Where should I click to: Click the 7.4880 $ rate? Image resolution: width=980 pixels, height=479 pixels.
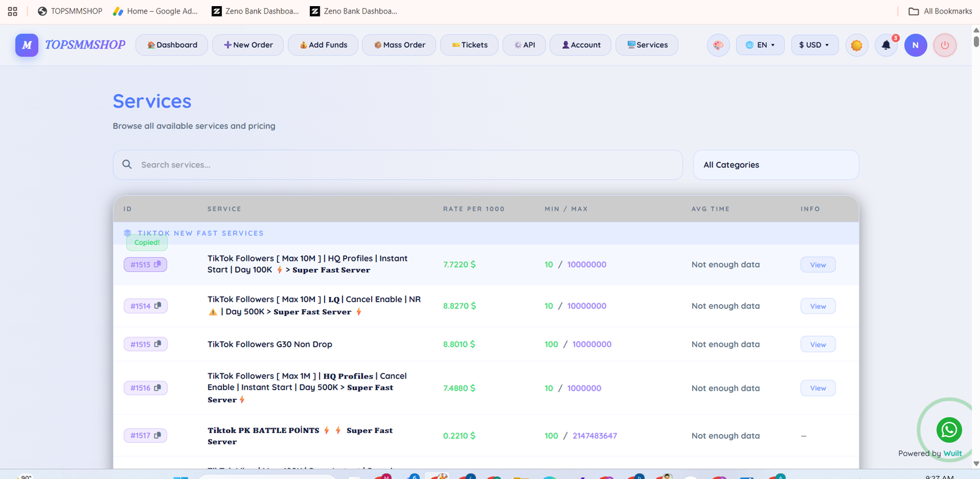459,388
